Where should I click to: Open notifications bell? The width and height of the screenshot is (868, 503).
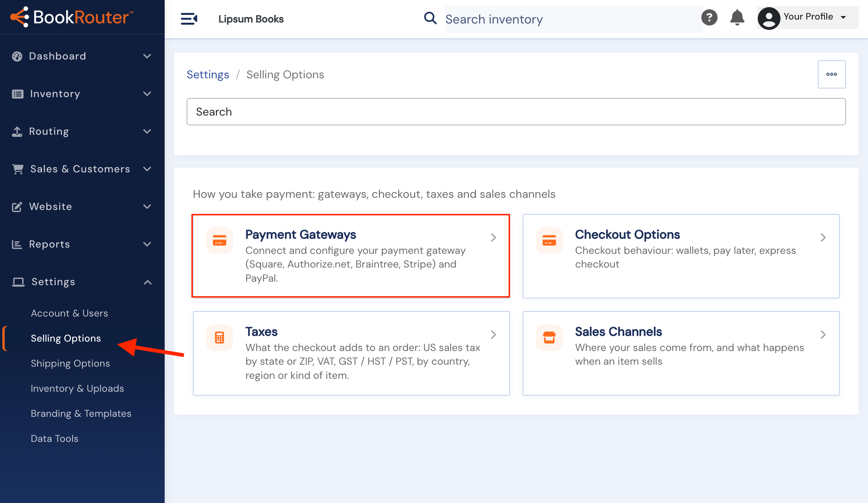737,18
